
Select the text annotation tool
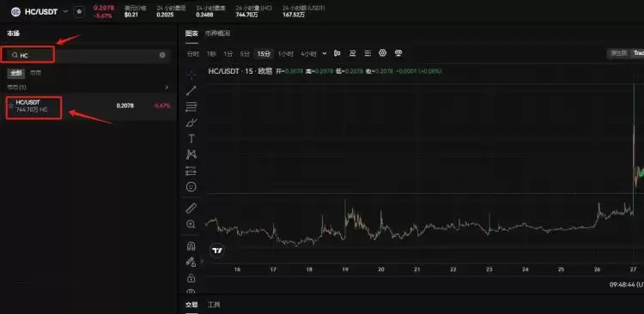(x=191, y=138)
